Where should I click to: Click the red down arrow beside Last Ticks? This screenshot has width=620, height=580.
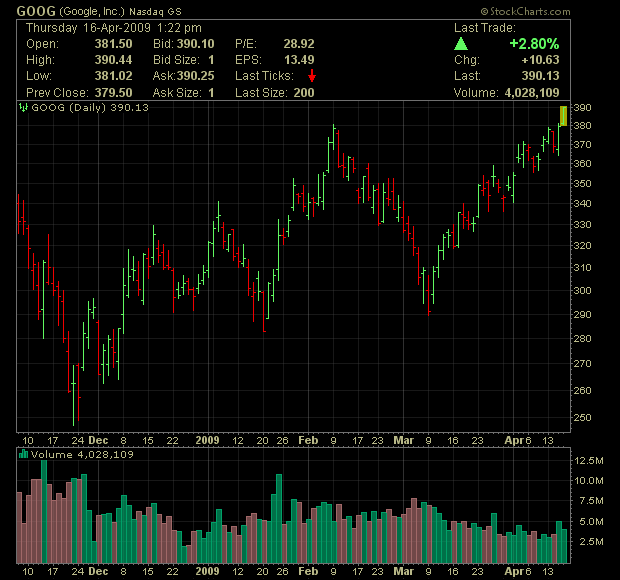(x=312, y=76)
